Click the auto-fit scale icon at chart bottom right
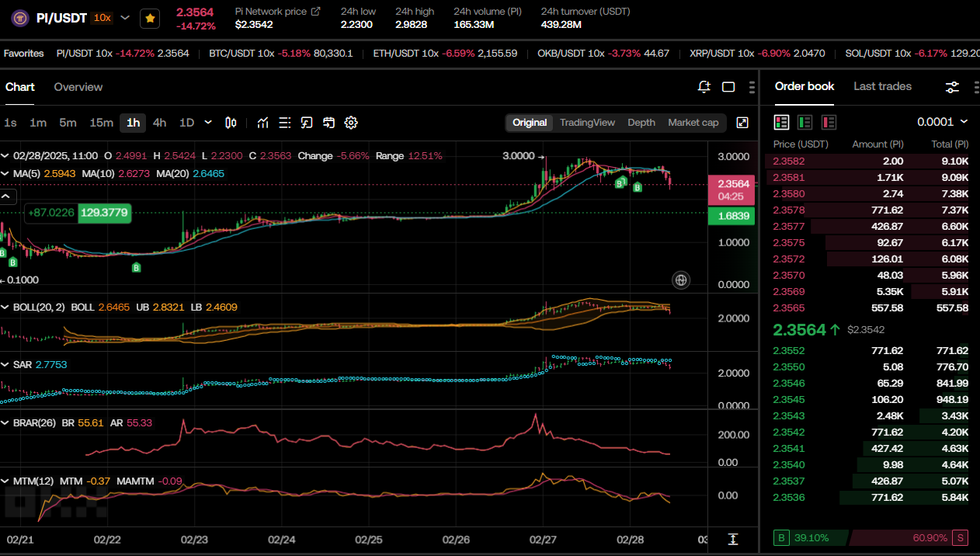This screenshot has width=980, height=556. click(732, 539)
